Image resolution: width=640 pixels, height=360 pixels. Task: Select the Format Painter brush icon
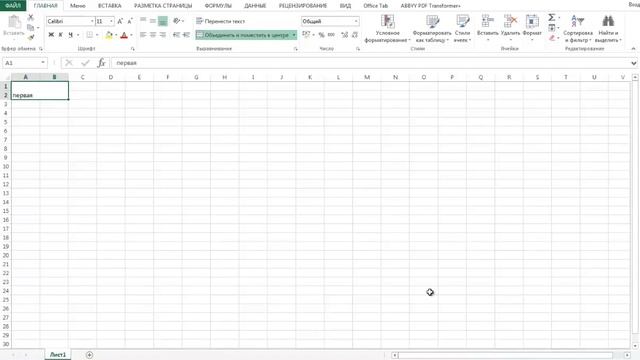(x=31, y=38)
